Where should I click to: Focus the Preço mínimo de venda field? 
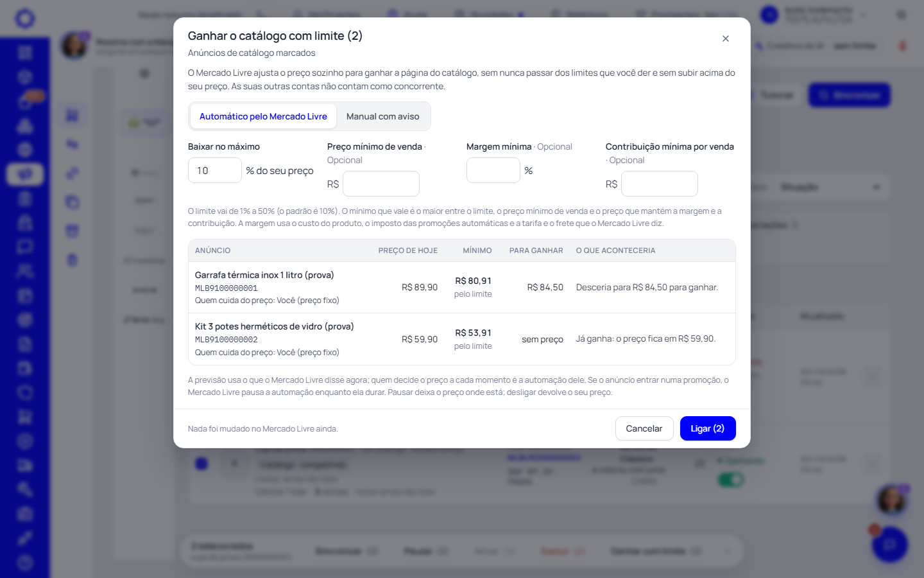(381, 184)
